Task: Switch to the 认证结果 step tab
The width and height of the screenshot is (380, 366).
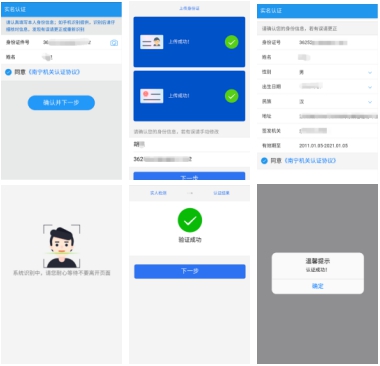Action: pos(221,193)
